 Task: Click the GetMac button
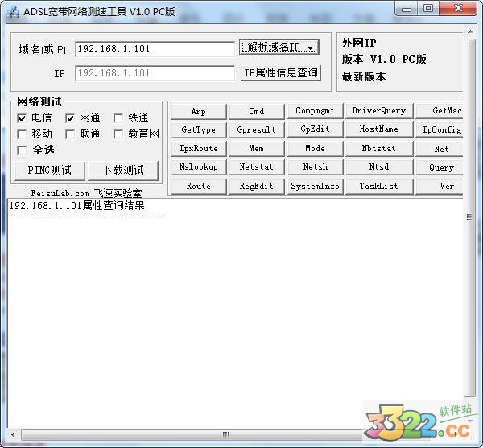tap(440, 111)
